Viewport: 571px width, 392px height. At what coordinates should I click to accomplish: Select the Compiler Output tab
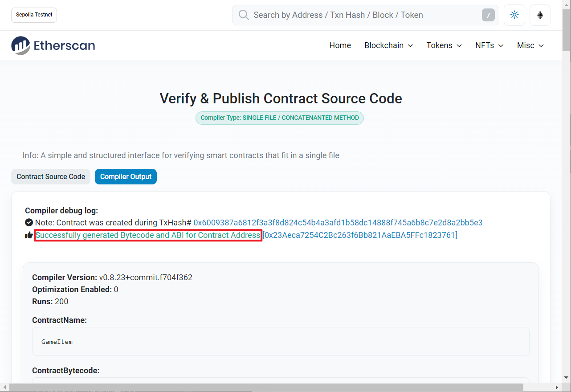click(x=126, y=177)
